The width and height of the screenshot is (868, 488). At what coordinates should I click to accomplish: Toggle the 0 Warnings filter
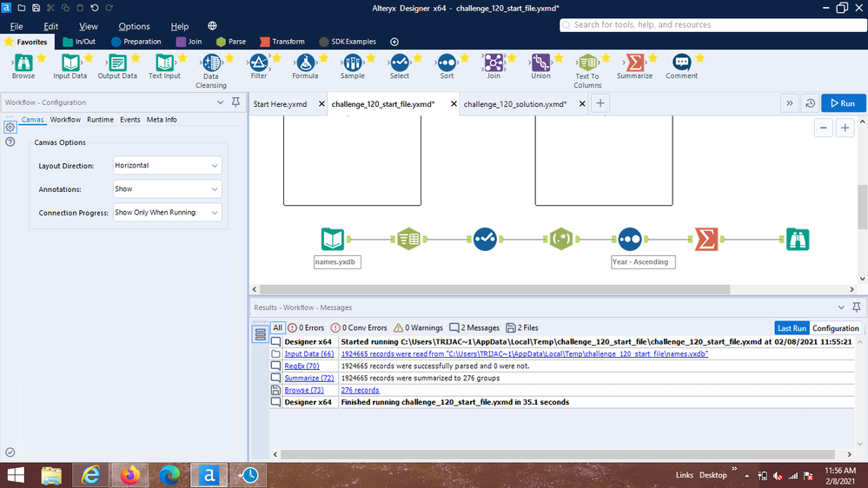point(418,327)
